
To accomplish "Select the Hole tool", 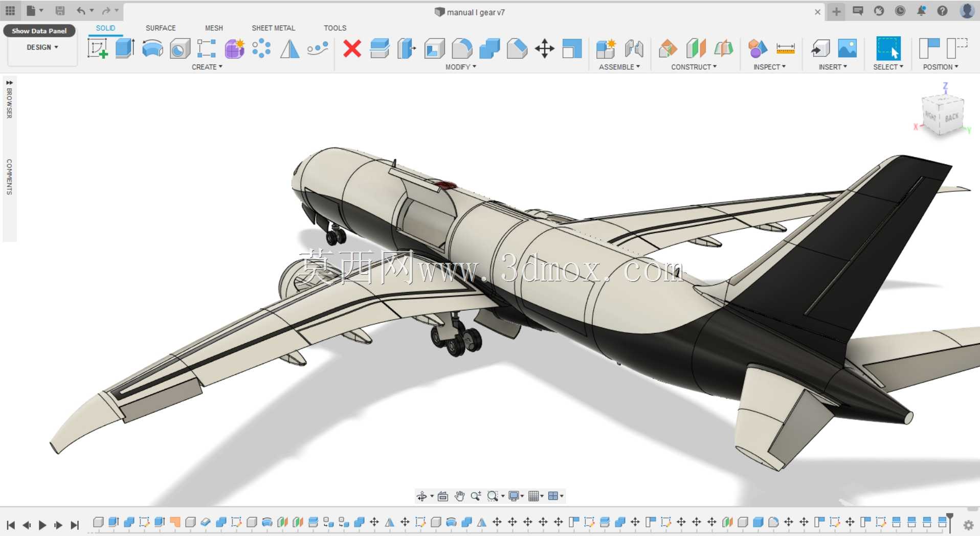I will coord(180,49).
